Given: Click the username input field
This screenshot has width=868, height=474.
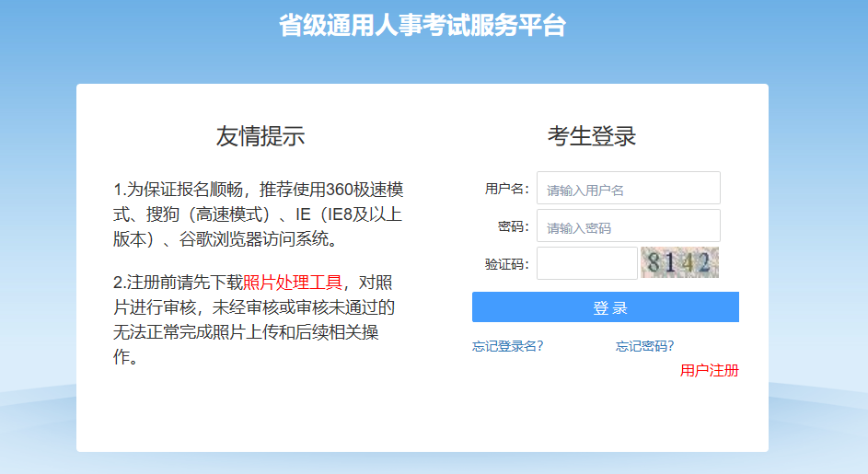Looking at the screenshot, I should (629, 189).
